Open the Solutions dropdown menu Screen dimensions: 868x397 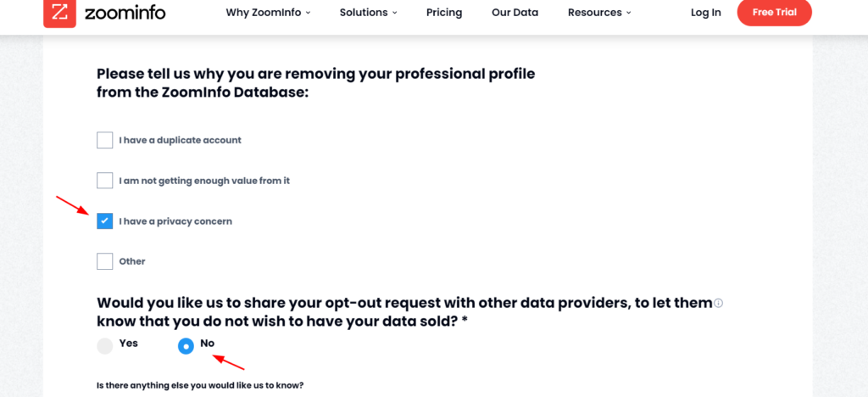point(368,12)
